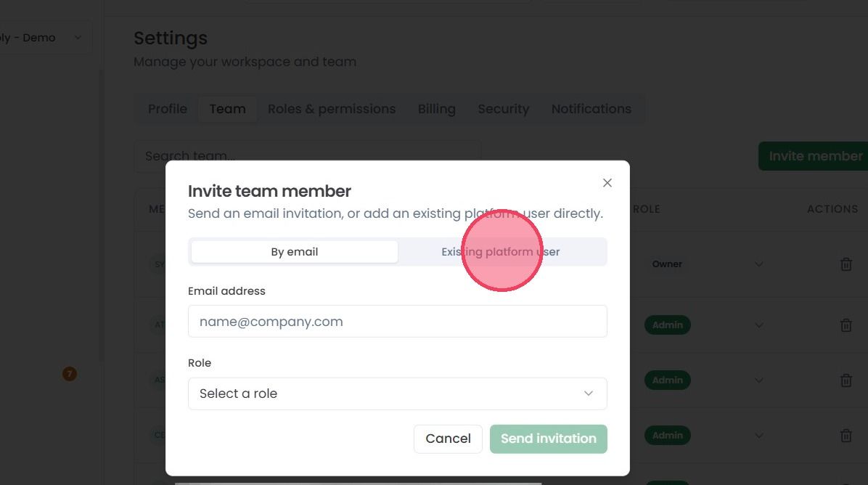Screen dimensions: 868x485
Task: Expand the first Admin role chevron
Action: click(759, 325)
